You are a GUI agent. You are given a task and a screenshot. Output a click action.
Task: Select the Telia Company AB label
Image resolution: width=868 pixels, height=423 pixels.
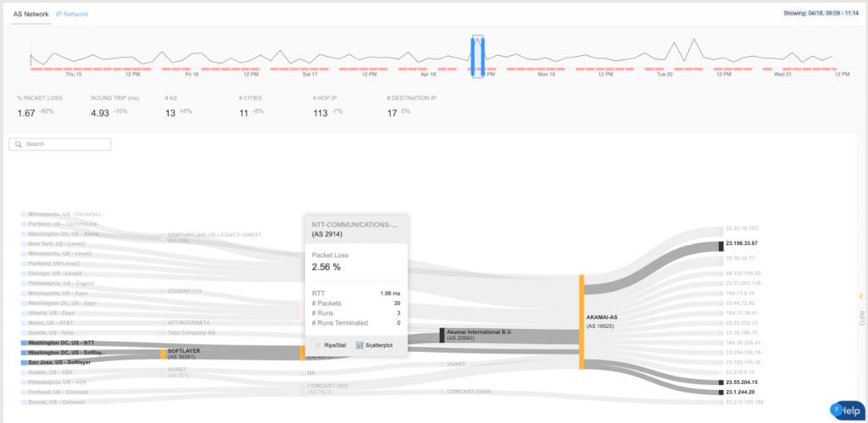click(x=191, y=333)
